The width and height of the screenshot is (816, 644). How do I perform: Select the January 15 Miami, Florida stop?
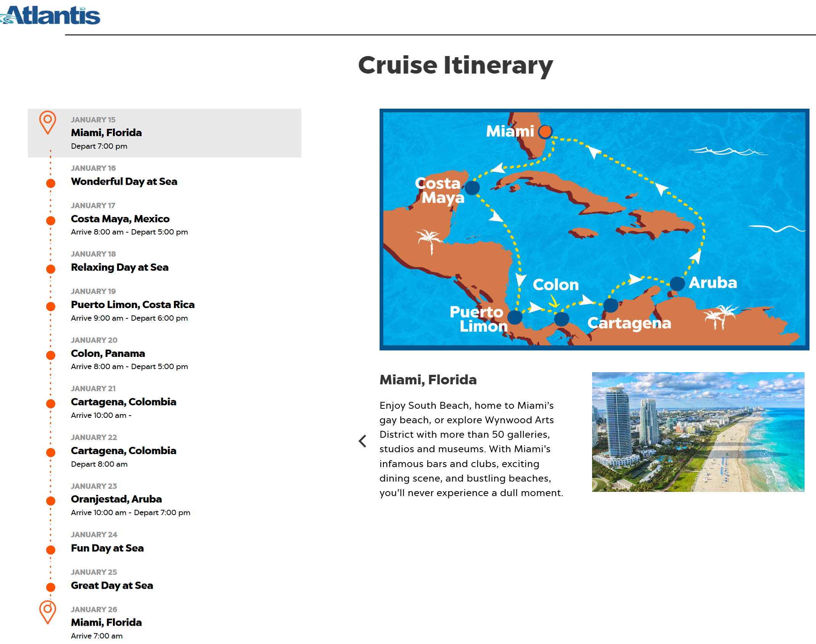pos(164,133)
